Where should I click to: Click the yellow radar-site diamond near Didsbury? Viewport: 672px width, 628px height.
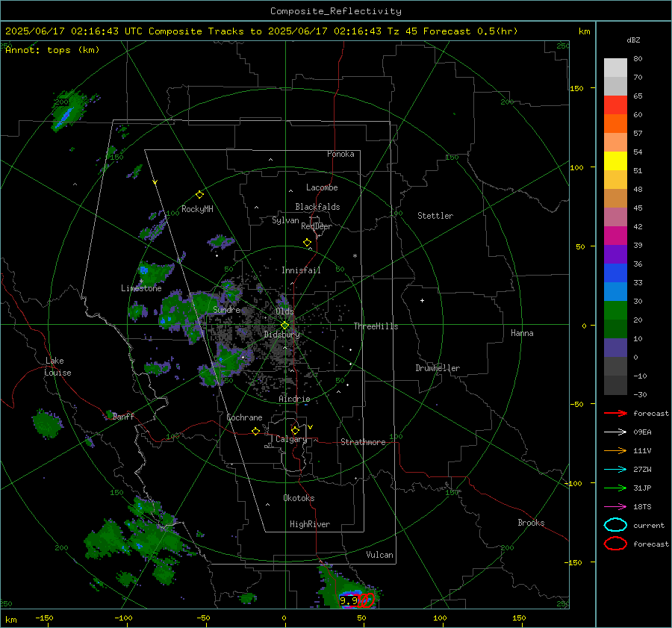pos(285,326)
